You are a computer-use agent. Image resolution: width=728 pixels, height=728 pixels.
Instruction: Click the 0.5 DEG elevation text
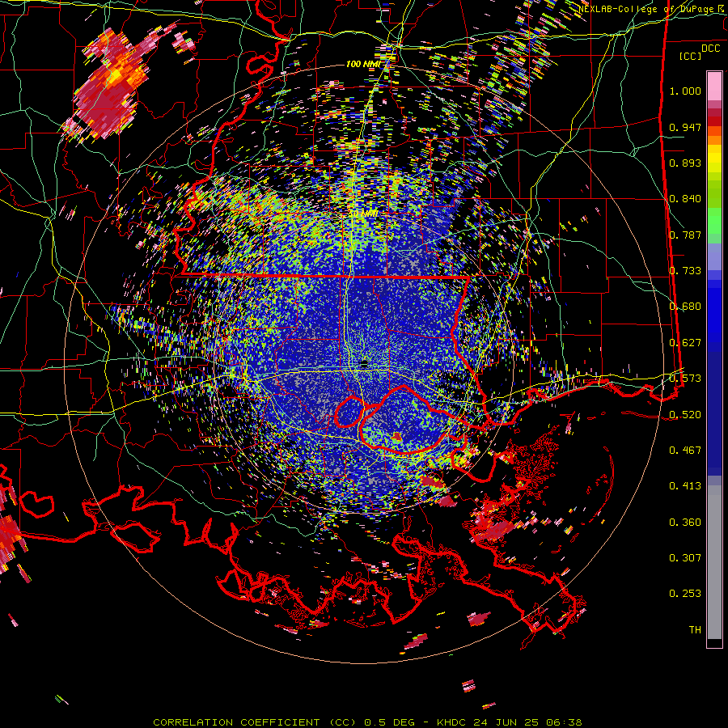coord(389,722)
